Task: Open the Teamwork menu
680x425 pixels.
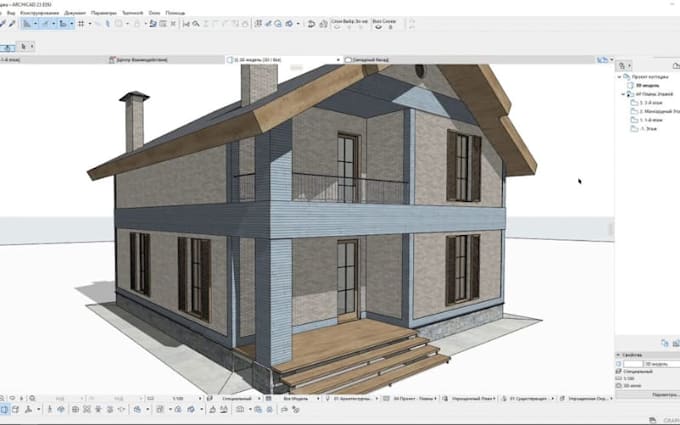Action: point(132,13)
